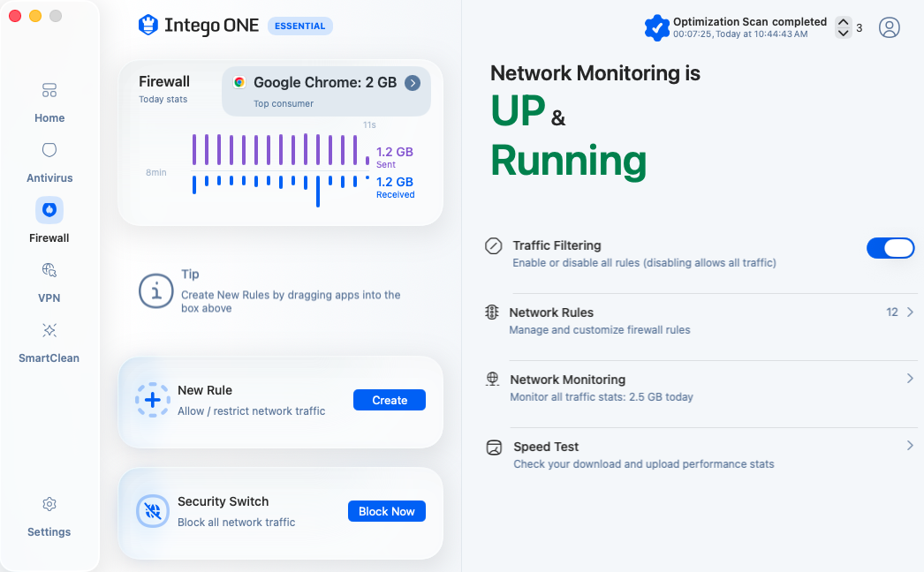Open Network Monitoring chevron
The image size is (924, 572).
coord(910,378)
